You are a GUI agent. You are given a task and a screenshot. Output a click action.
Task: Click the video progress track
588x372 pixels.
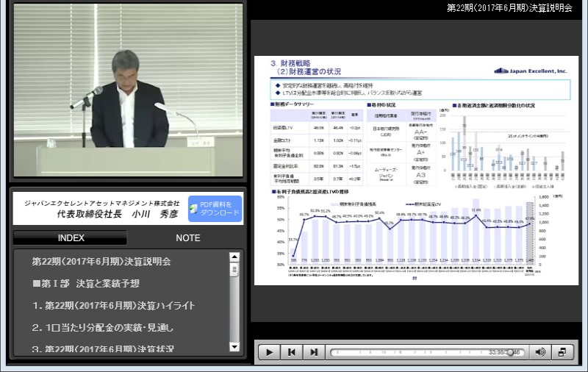point(426,352)
